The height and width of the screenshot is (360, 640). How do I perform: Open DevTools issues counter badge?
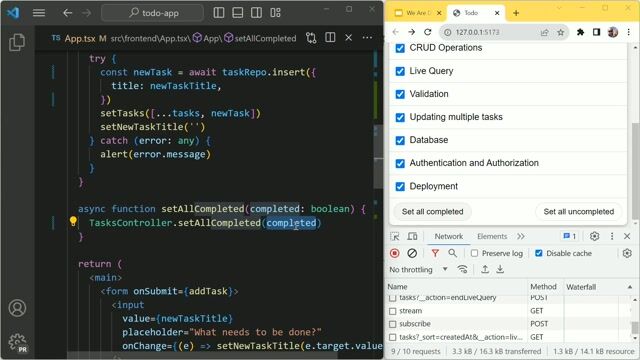tap(569, 236)
